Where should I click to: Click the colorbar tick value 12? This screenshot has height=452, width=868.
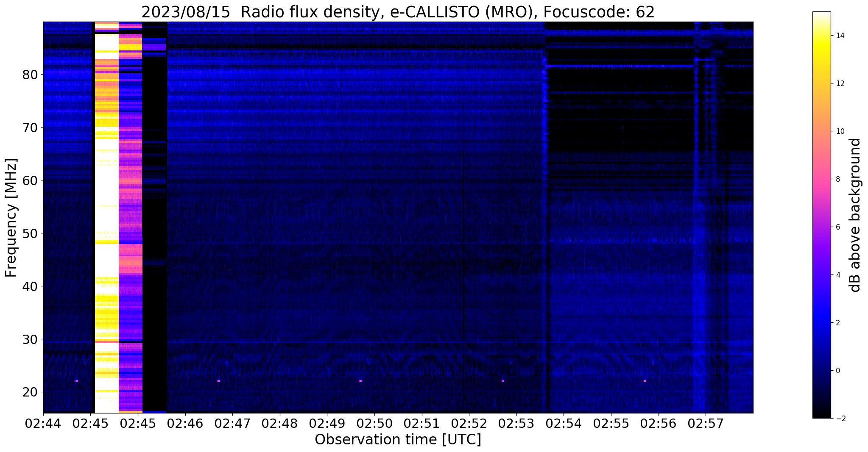point(840,83)
